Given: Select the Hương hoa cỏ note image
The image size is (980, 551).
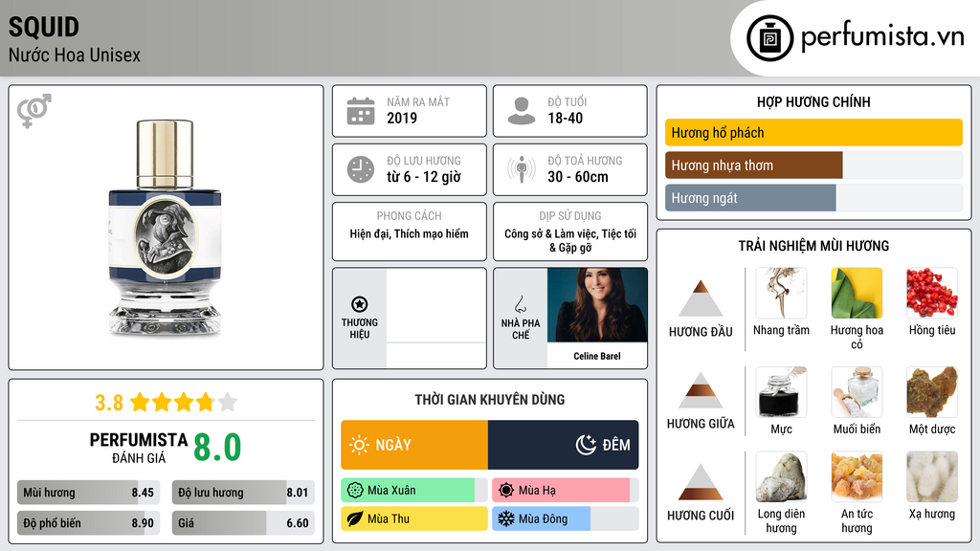Looking at the screenshot, I should click(857, 293).
